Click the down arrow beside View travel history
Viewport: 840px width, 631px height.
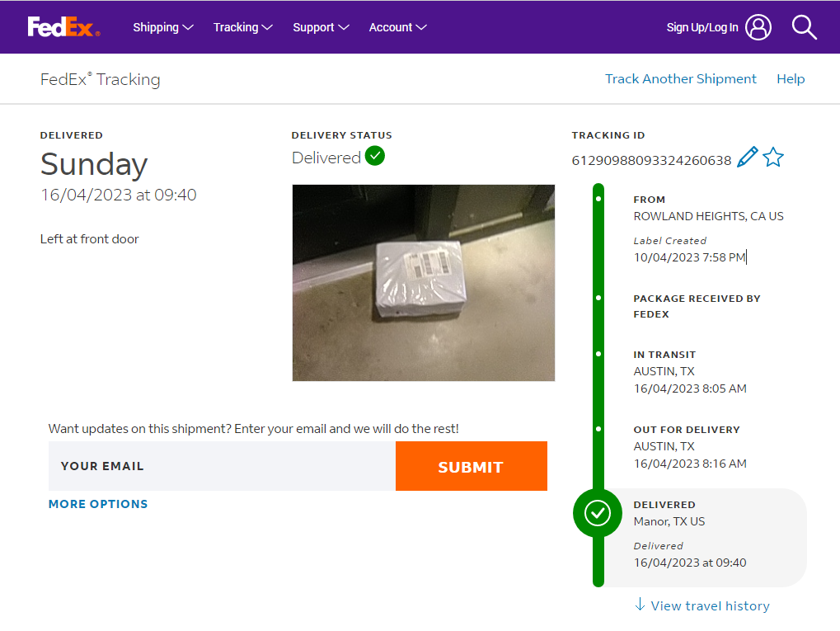[x=640, y=605]
